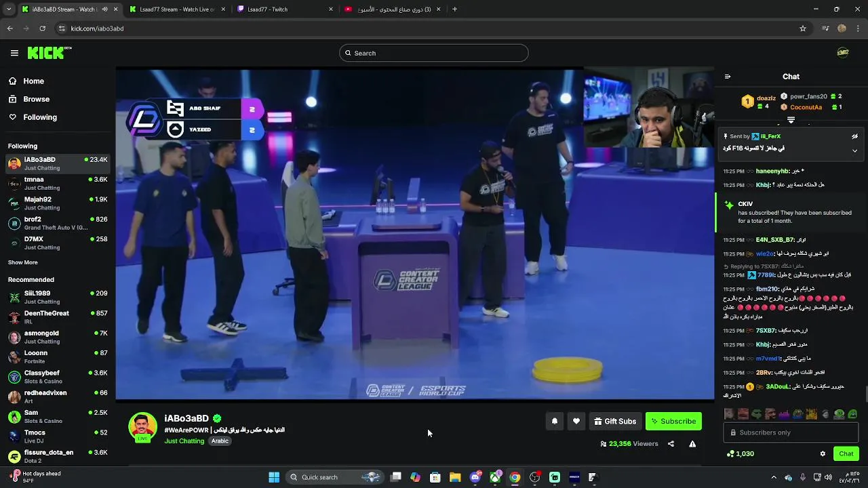Open chat settings gear icon

pos(823,454)
